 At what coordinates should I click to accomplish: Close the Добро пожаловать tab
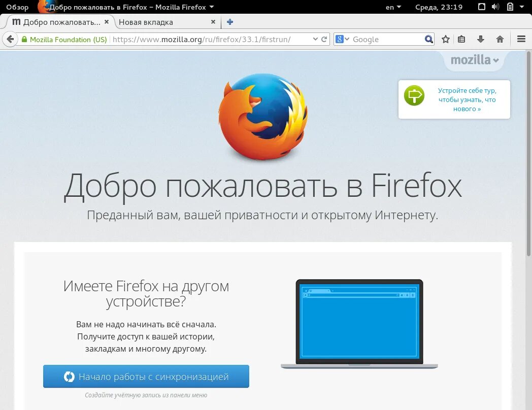tap(107, 22)
